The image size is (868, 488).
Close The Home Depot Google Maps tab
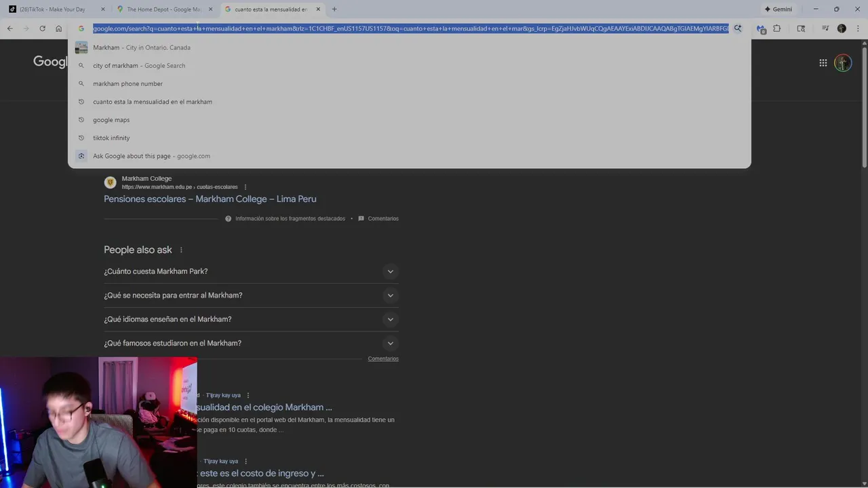click(x=210, y=9)
